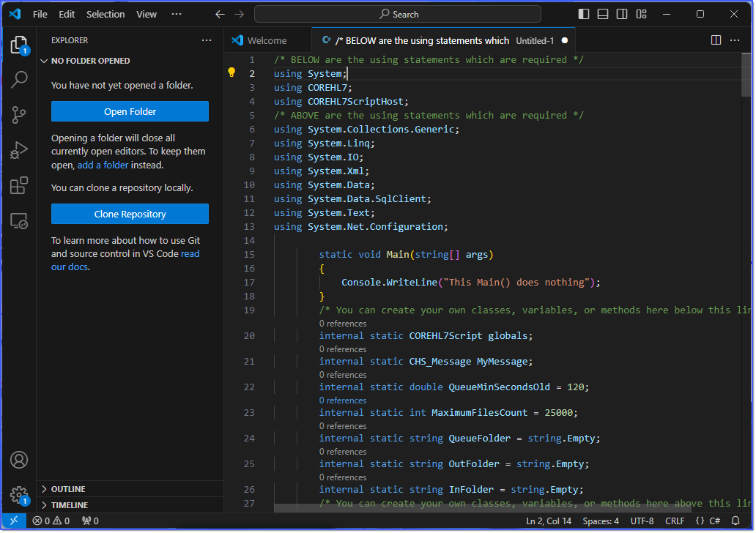Change indentation via Spaces: 4

(601, 521)
